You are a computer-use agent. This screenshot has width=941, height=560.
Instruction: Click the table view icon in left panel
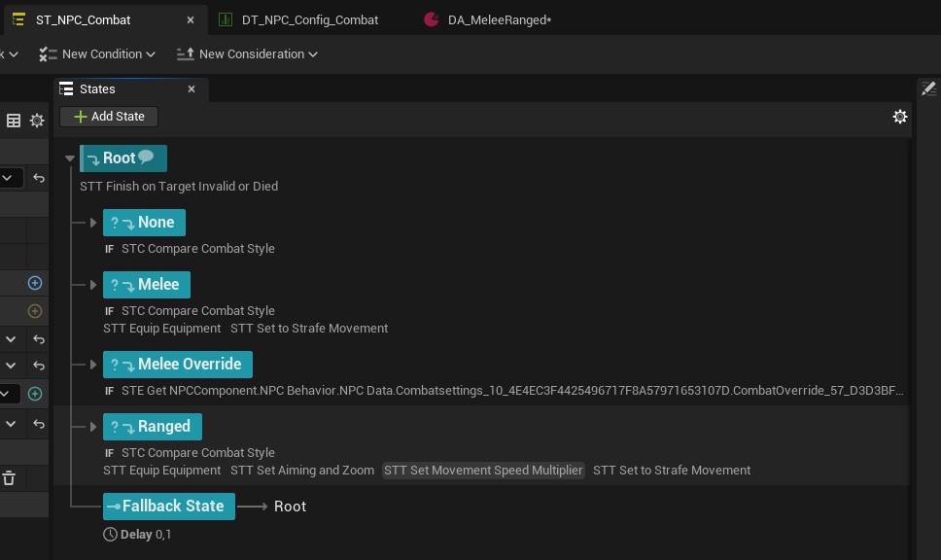coord(14,121)
